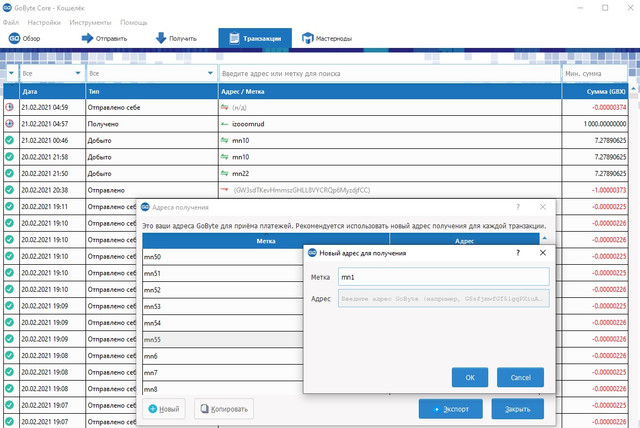
Task: Click the Новый button
Action: click(x=164, y=409)
